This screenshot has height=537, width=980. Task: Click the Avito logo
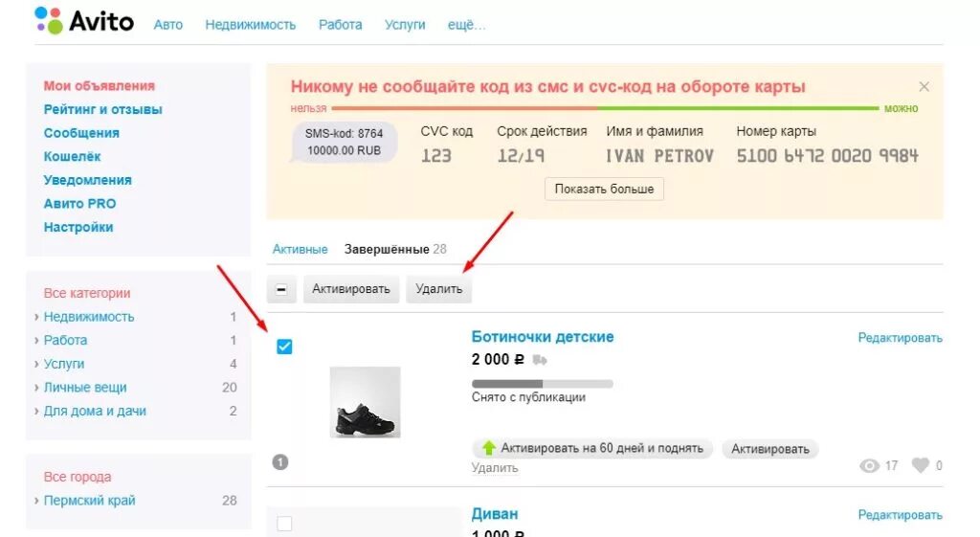pyautogui.click(x=84, y=21)
